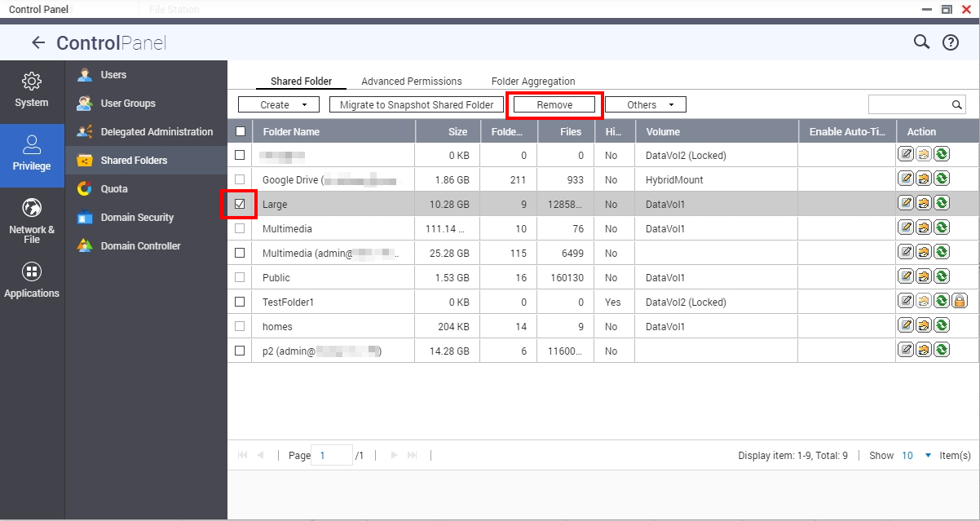Click the magnifier search icon in header

click(921, 42)
